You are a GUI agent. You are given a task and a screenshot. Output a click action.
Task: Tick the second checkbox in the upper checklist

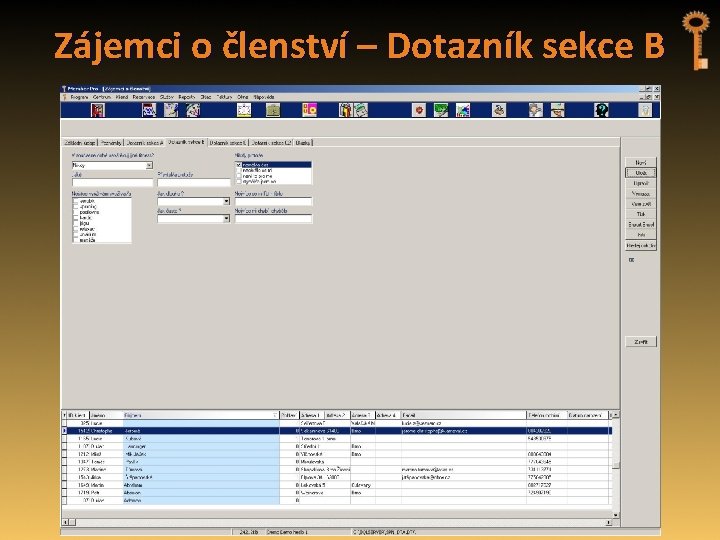click(x=239, y=170)
